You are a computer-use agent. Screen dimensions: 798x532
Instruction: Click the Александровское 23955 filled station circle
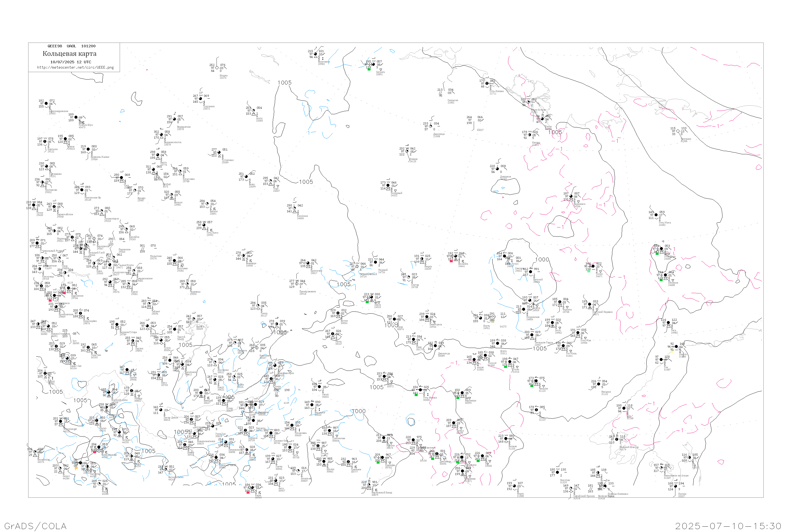point(47,103)
